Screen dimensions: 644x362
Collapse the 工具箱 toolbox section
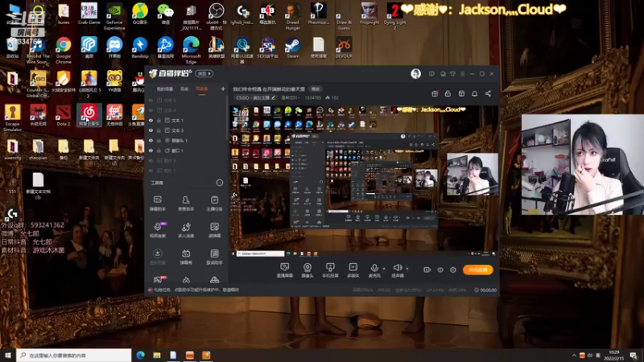pos(220,183)
